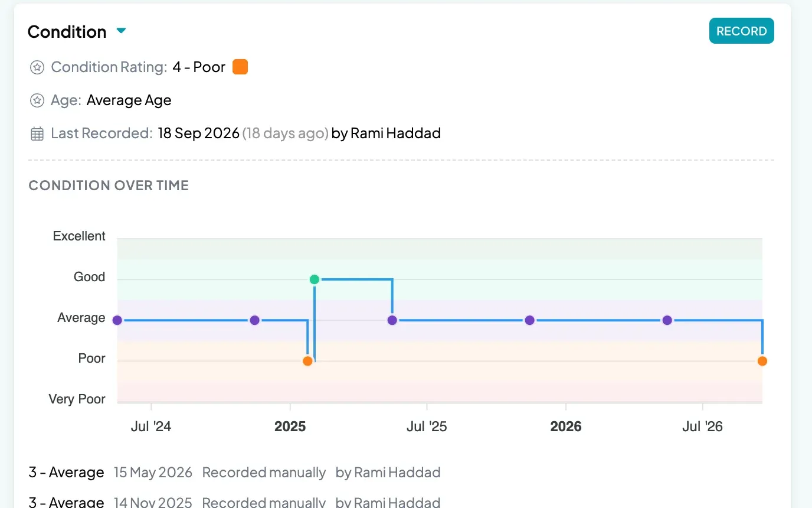Image resolution: width=812 pixels, height=508 pixels.
Task: Click the "Condition" section title
Action: click(x=67, y=32)
